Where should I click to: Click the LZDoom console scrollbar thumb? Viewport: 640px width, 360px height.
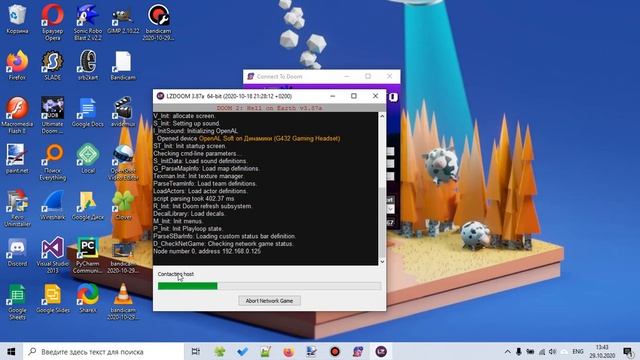tap(382, 222)
